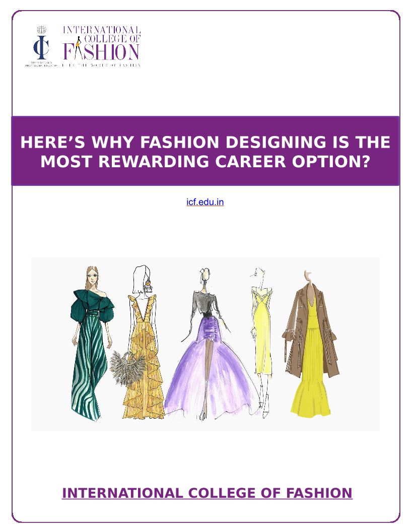The height and width of the screenshot is (532, 411).
Task: Click the International College of Fashion footer link
Action: (x=207, y=493)
